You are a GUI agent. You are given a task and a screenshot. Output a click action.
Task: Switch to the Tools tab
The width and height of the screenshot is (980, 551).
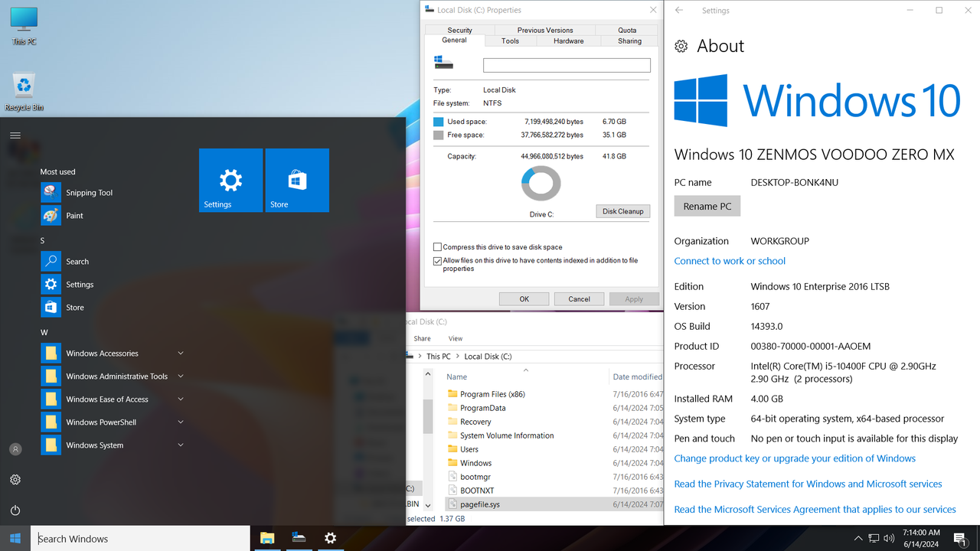click(x=510, y=41)
